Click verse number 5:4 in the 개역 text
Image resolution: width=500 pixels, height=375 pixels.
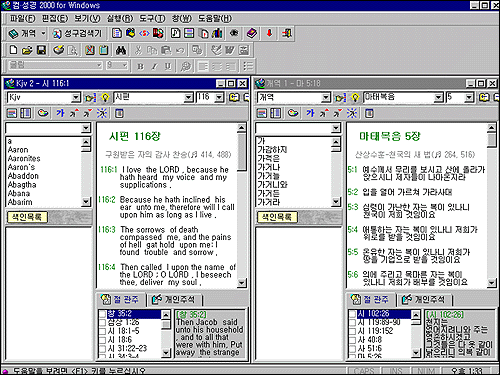coord(353,229)
